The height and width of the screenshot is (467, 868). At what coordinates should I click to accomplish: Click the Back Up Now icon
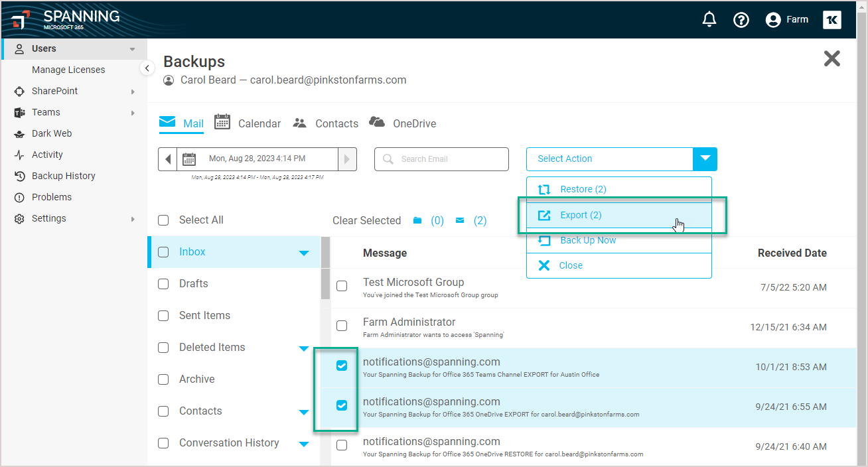coord(544,240)
